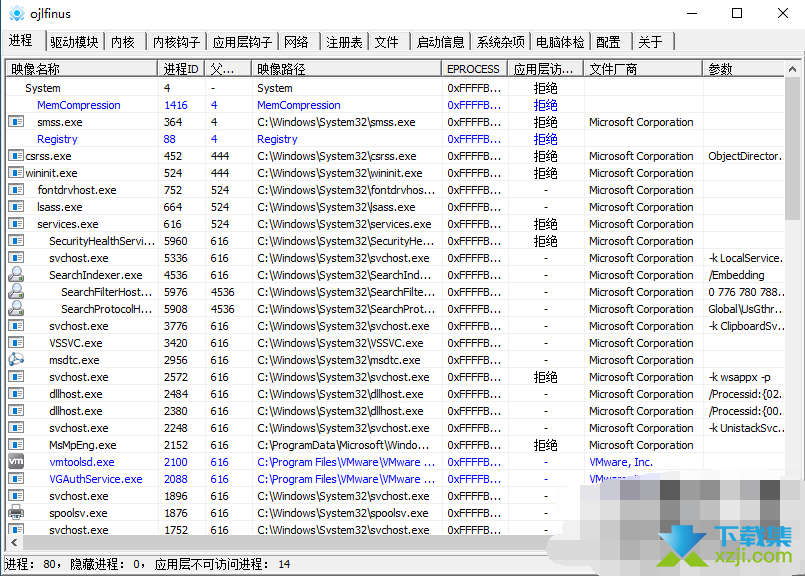
Task: Open the 启动信息 tab
Action: coord(440,42)
